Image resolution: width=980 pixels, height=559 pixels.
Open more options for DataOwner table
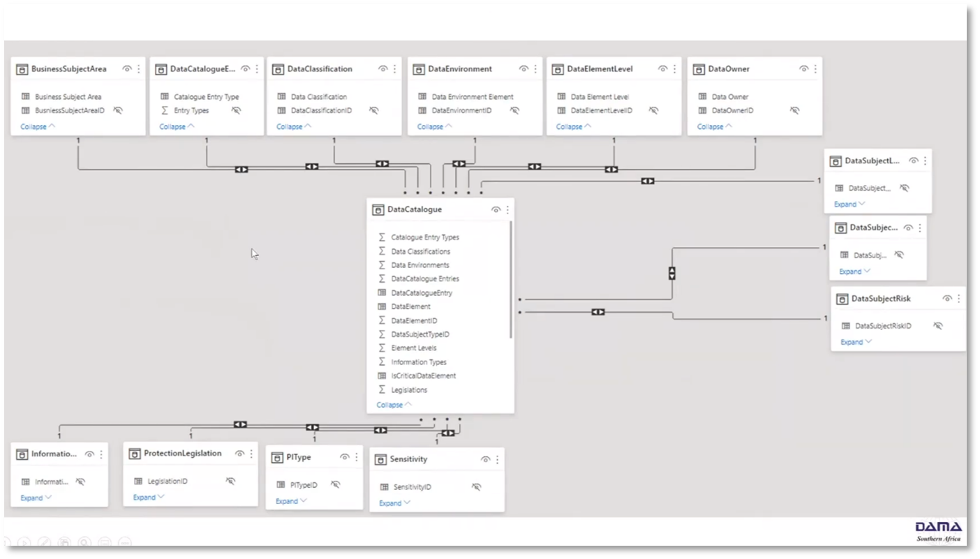pos(815,69)
